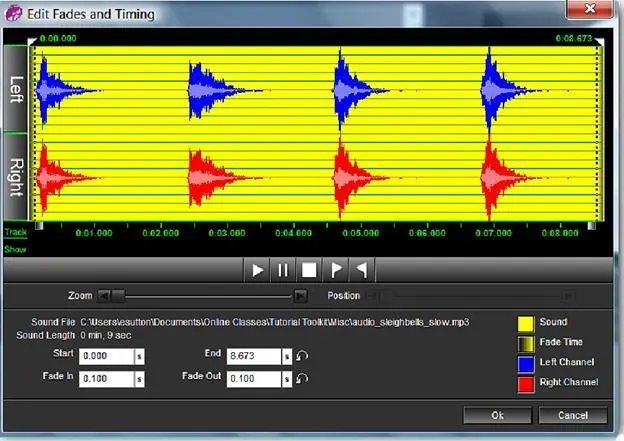Click the red Right Channel swatch
This screenshot has height=441, width=624.
(525, 384)
